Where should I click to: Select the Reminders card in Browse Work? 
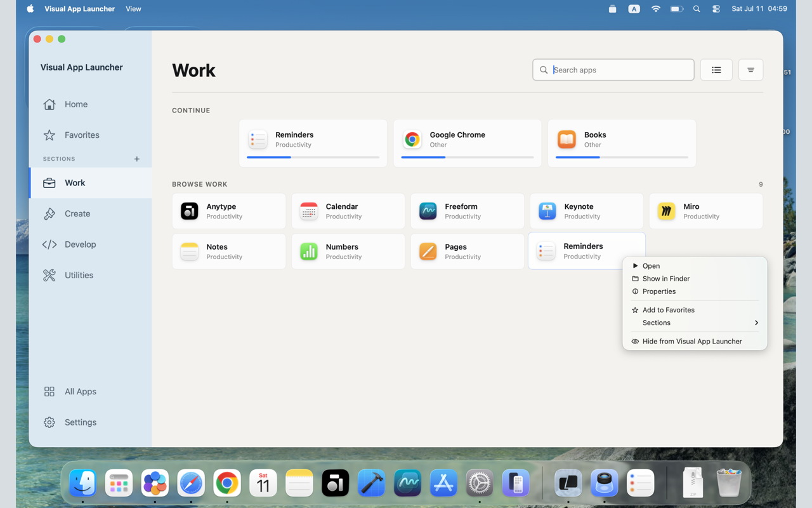(587, 251)
